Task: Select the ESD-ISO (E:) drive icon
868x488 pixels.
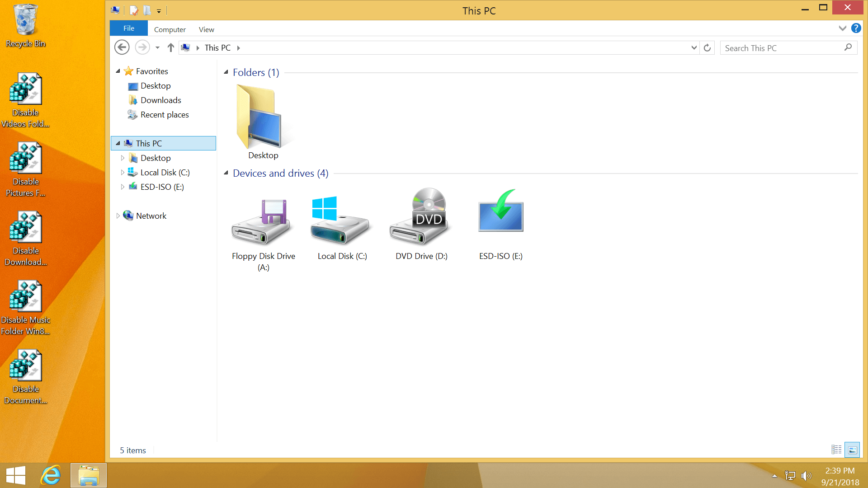Action: (x=500, y=212)
